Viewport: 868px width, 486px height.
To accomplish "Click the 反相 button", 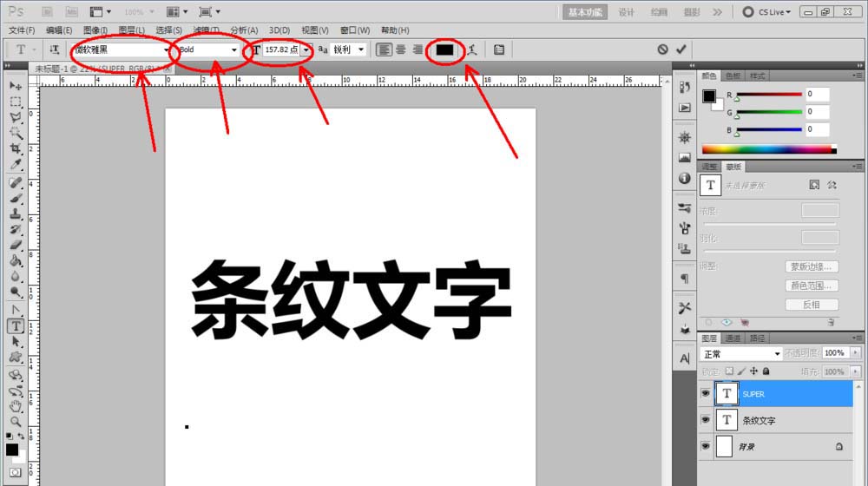I will [812, 305].
